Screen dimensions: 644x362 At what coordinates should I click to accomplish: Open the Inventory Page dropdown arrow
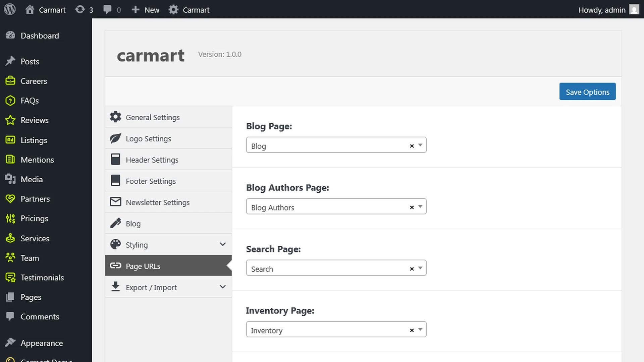420,329
